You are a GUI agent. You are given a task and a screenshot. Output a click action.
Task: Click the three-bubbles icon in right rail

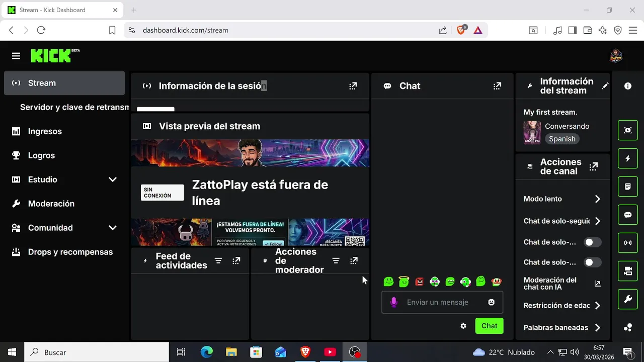628,327
